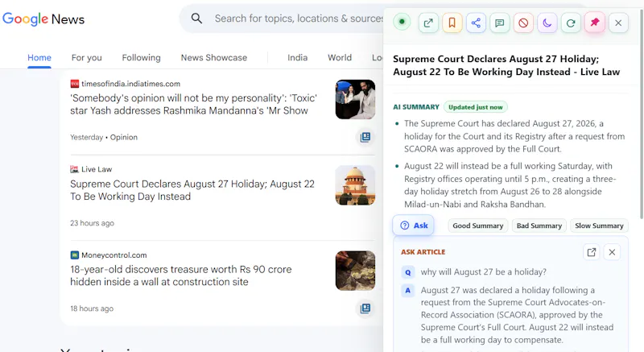Viewport: 644px width, 352px height.
Task: Click the red block icon
Action: click(523, 23)
